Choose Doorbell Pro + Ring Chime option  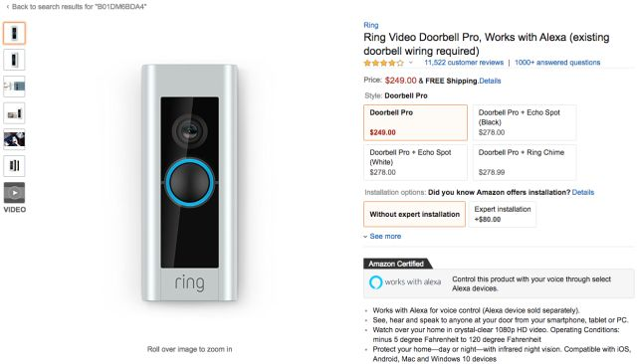525,162
